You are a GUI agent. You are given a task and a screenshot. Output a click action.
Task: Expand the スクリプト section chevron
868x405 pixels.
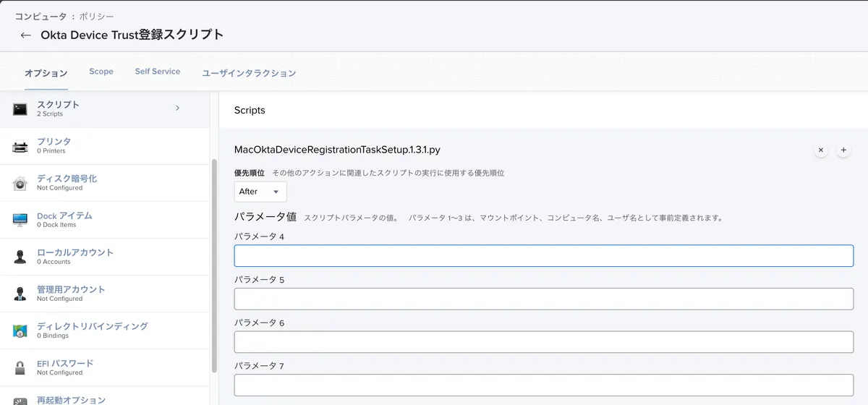[x=178, y=108]
